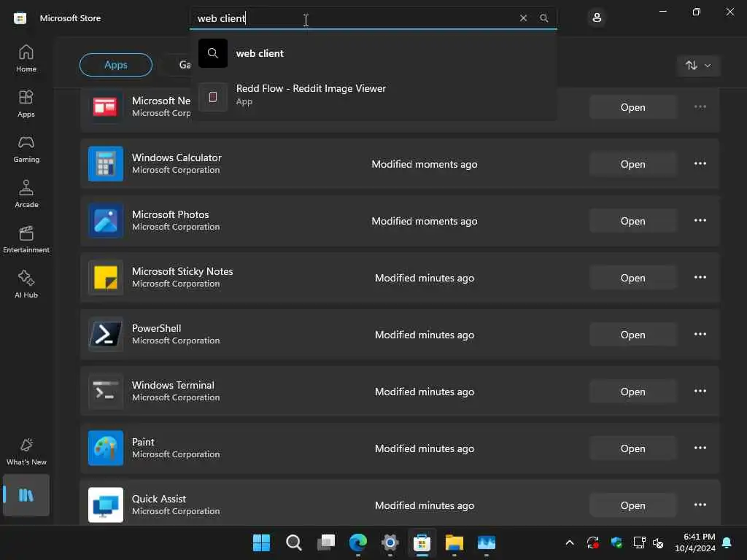Open more options for Paint

[x=700, y=448]
